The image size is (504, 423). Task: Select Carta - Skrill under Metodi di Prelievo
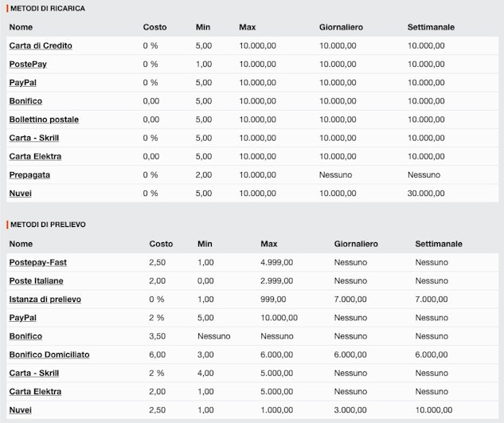(x=34, y=373)
